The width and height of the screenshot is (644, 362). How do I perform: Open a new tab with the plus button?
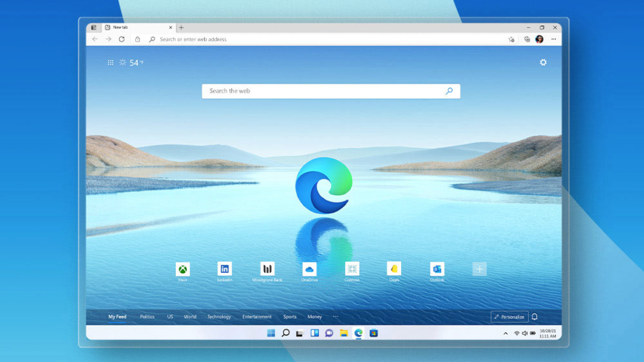point(181,28)
